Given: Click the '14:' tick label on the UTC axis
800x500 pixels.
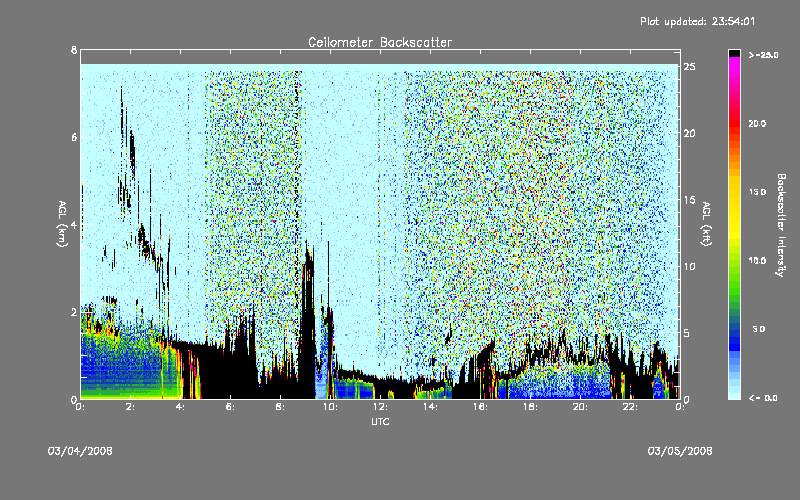Looking at the screenshot, I should tap(430, 407).
